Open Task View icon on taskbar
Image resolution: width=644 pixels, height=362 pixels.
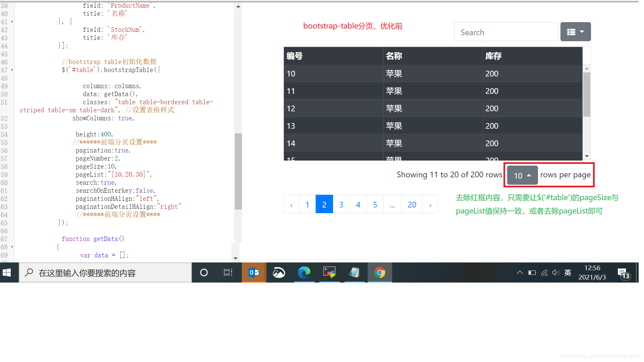(x=228, y=273)
